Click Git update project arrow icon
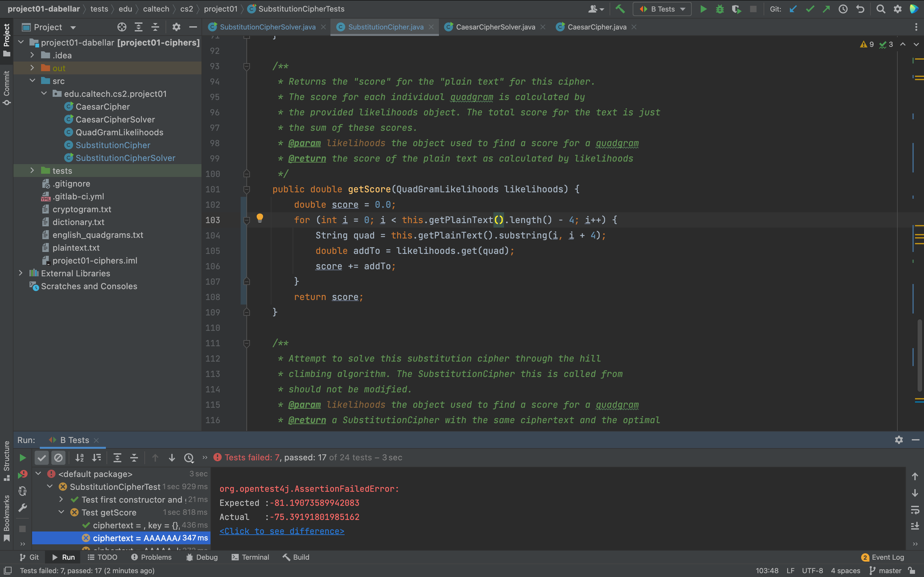This screenshot has height=577, width=924. pyautogui.click(x=793, y=9)
